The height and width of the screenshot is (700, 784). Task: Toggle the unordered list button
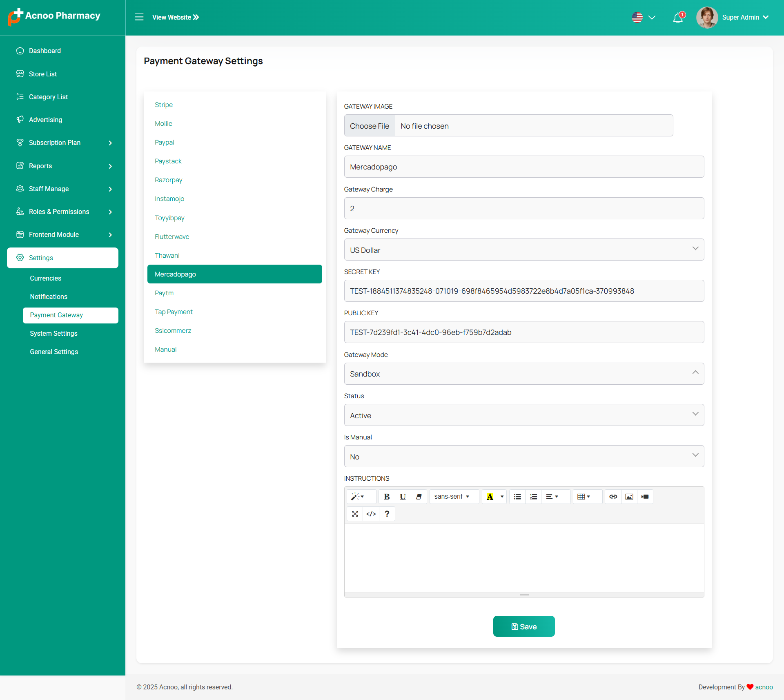tap(517, 497)
